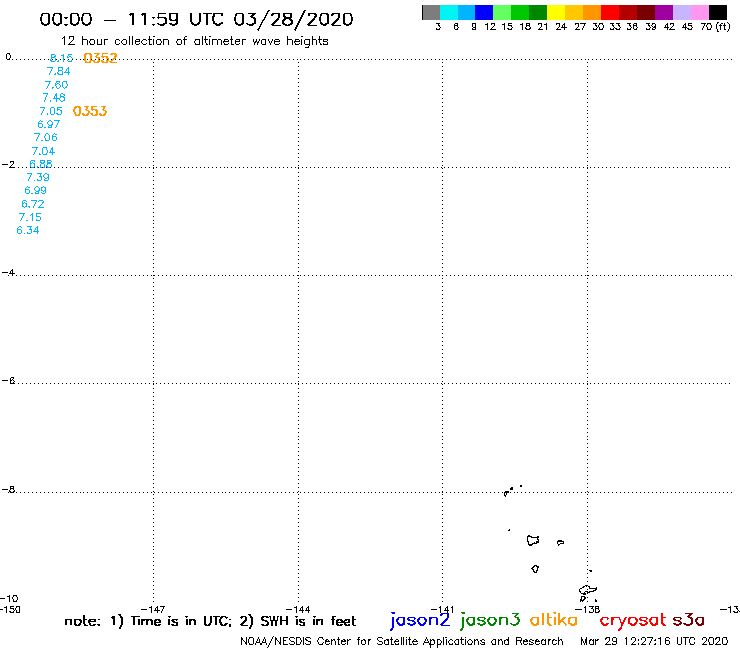This screenshot has width=740, height=650.
Task: Click the longitude axis label -141
Action: point(442,609)
